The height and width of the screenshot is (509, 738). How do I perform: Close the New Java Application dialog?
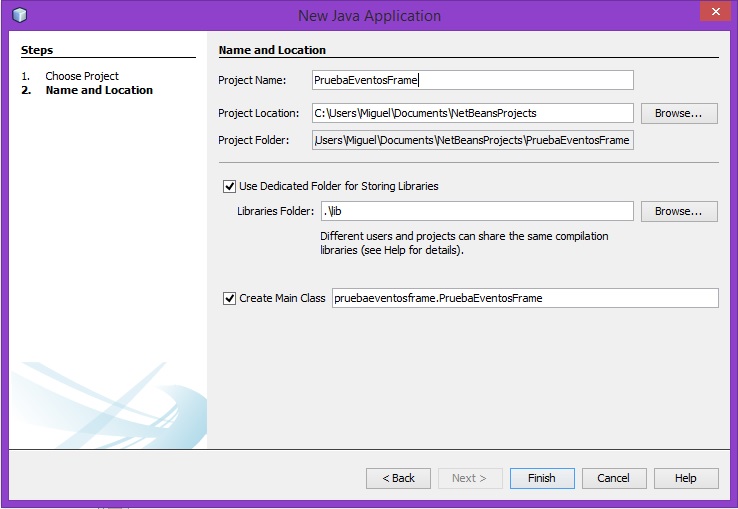click(x=713, y=12)
